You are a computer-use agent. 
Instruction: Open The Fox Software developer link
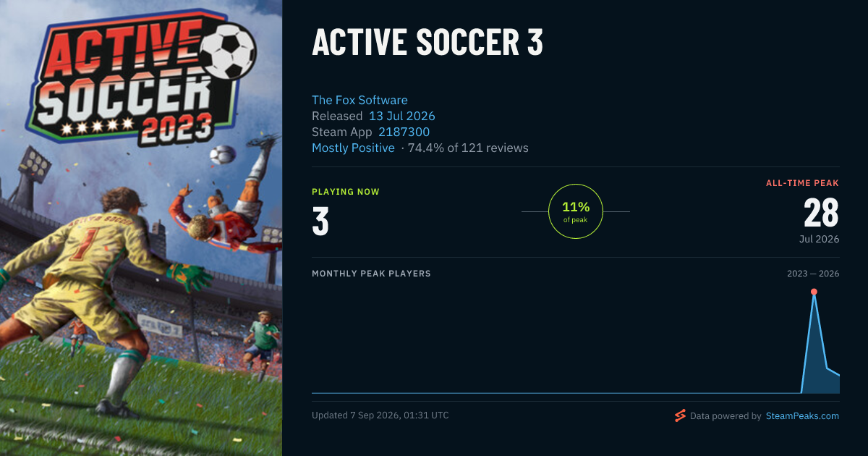tap(359, 100)
